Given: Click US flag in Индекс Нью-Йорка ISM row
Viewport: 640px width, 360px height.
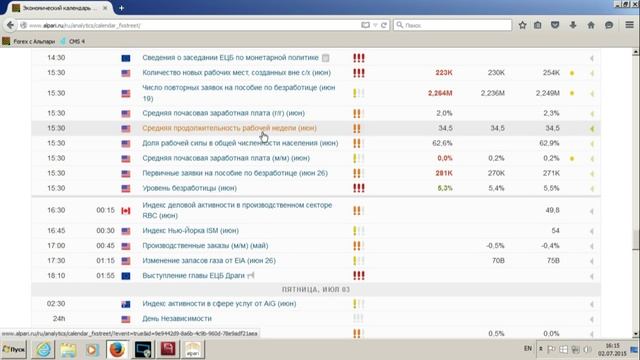Looking at the screenshot, I should coord(126,231).
